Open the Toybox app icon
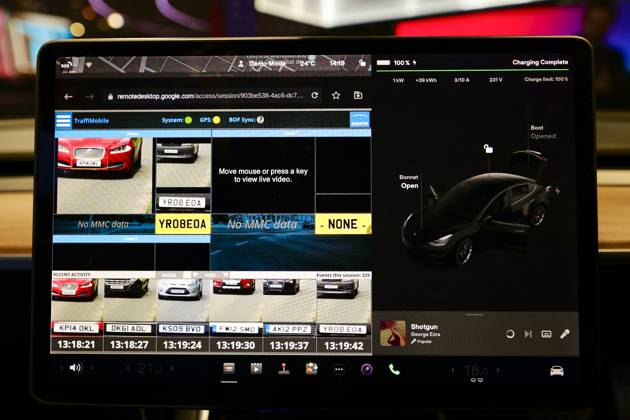 [311, 369]
